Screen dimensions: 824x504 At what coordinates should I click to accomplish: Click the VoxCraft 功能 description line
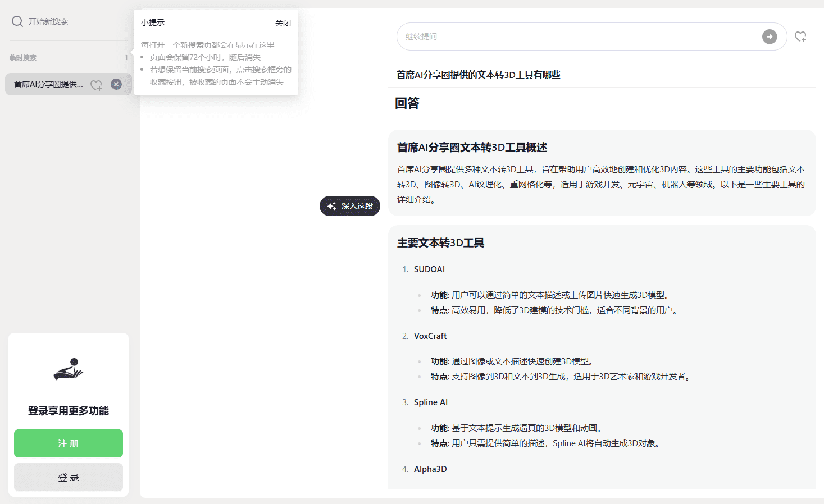pyautogui.click(x=513, y=361)
